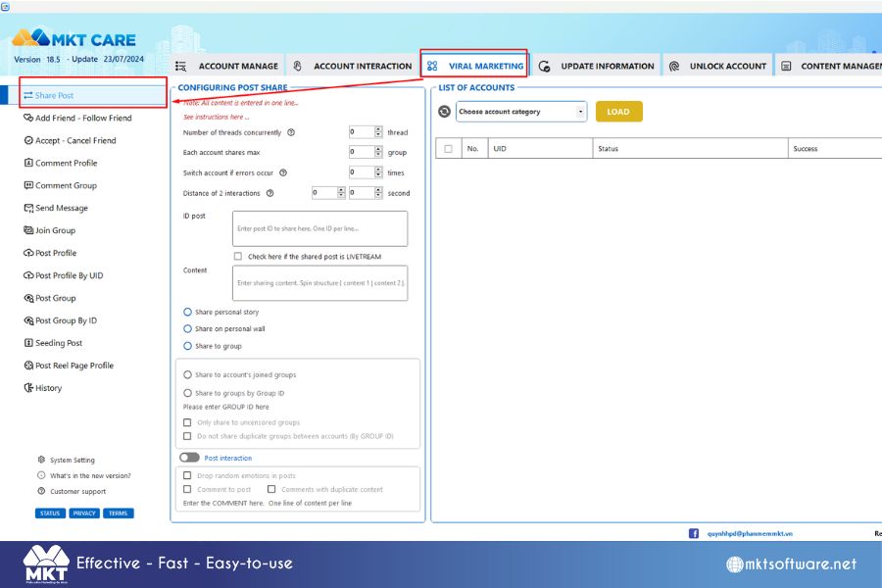This screenshot has width=882, height=588.
Task: Switch to the Account Manage tab
Action: click(x=227, y=66)
